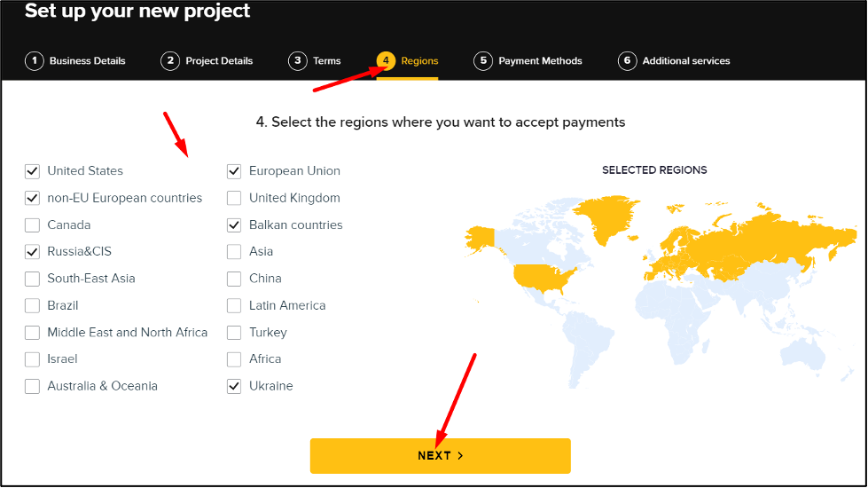The image size is (868, 488).
Task: Check the China region box
Action: [234, 279]
